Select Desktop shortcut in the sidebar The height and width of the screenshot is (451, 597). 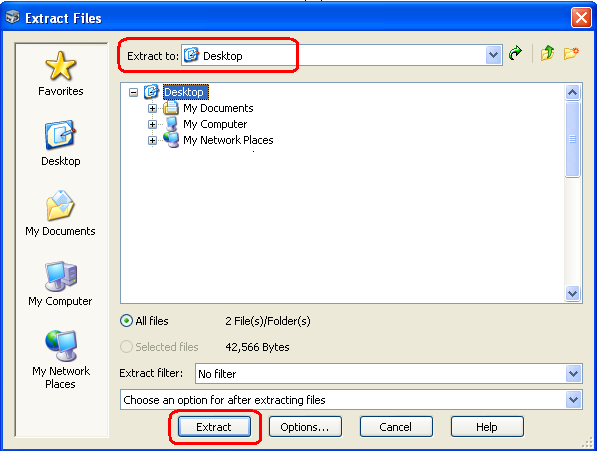61,143
